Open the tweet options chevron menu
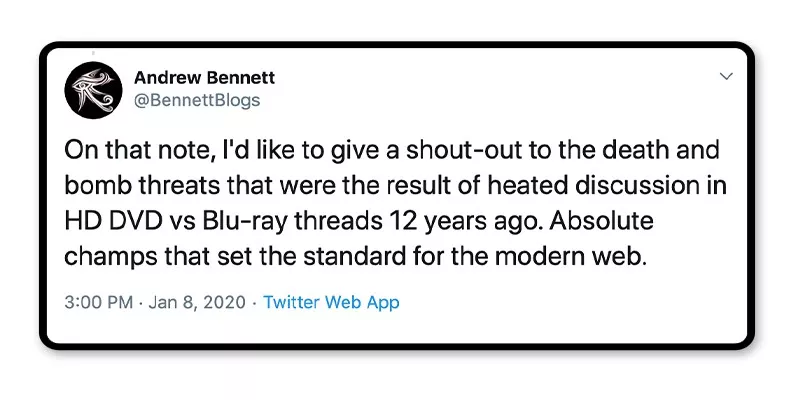This screenshot has width=800, height=400. point(726,76)
